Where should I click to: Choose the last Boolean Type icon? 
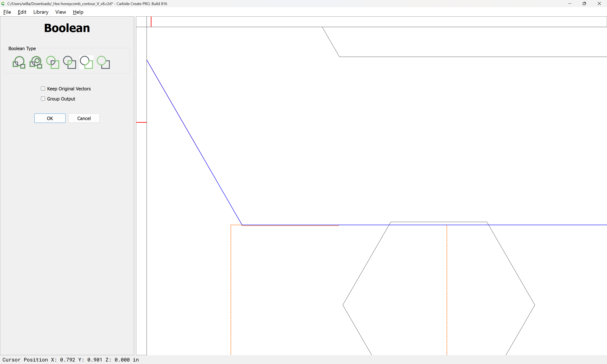pyautogui.click(x=103, y=62)
